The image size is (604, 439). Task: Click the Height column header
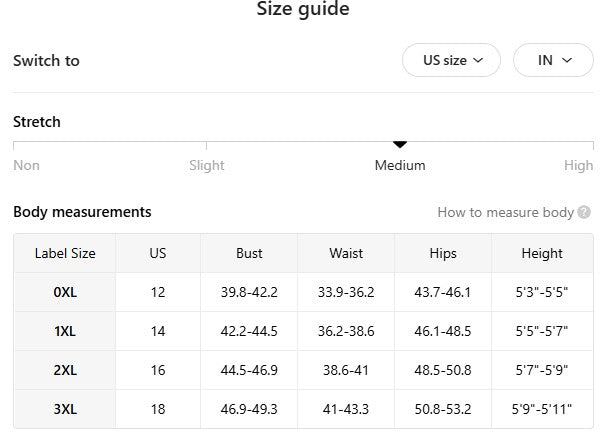coord(542,253)
